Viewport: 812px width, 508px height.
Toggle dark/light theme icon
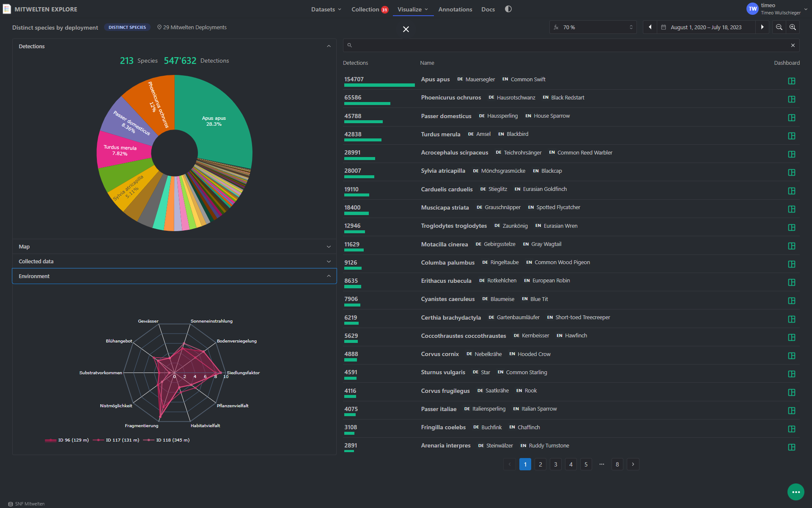click(x=508, y=9)
